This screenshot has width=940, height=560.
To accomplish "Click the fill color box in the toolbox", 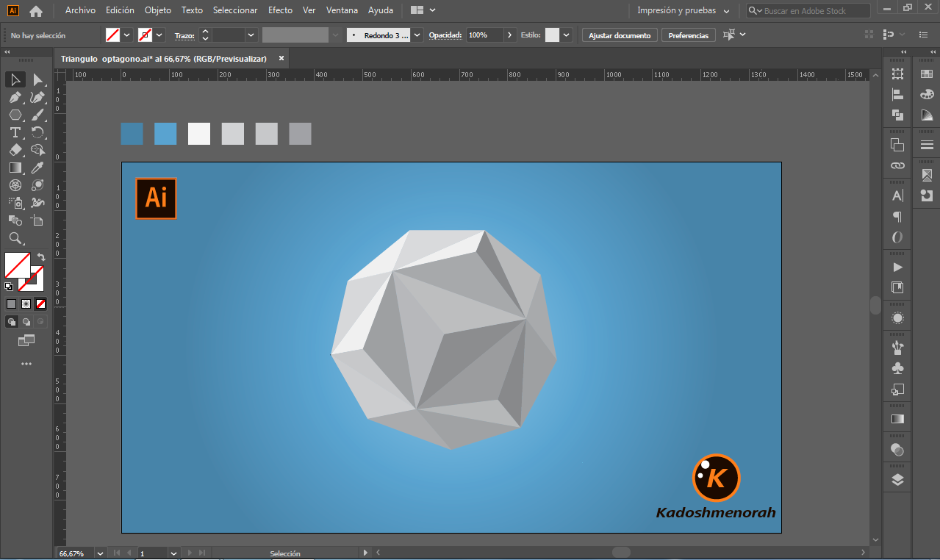I will 17,265.
